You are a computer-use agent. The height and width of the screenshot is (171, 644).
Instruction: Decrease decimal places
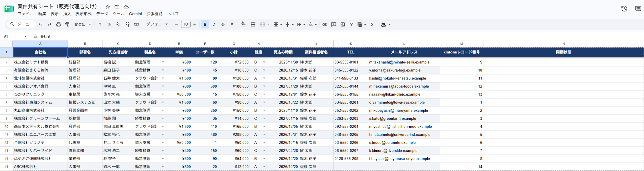(118, 25)
